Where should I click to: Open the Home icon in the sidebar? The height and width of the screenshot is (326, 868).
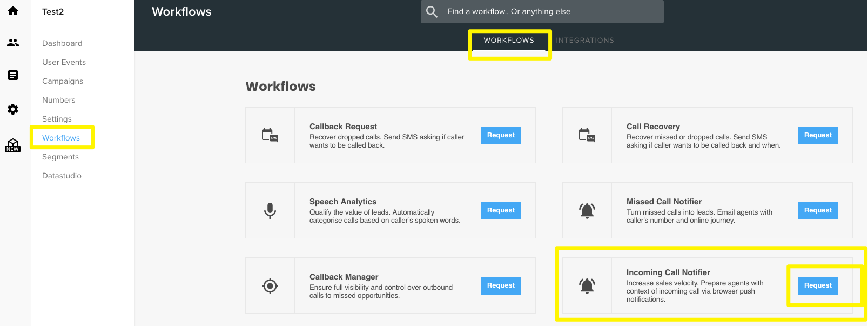[x=13, y=11]
